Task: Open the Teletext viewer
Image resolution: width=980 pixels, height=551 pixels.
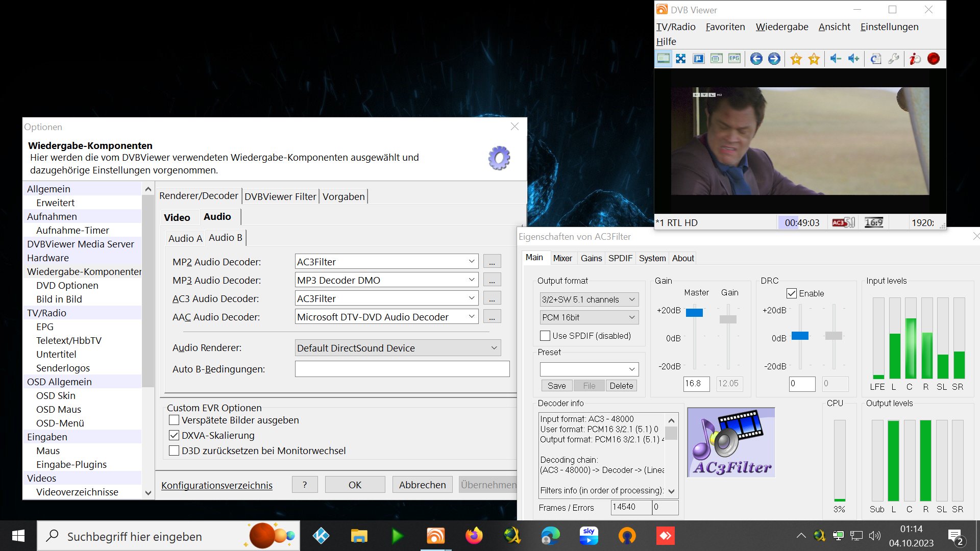Action: 699,59
